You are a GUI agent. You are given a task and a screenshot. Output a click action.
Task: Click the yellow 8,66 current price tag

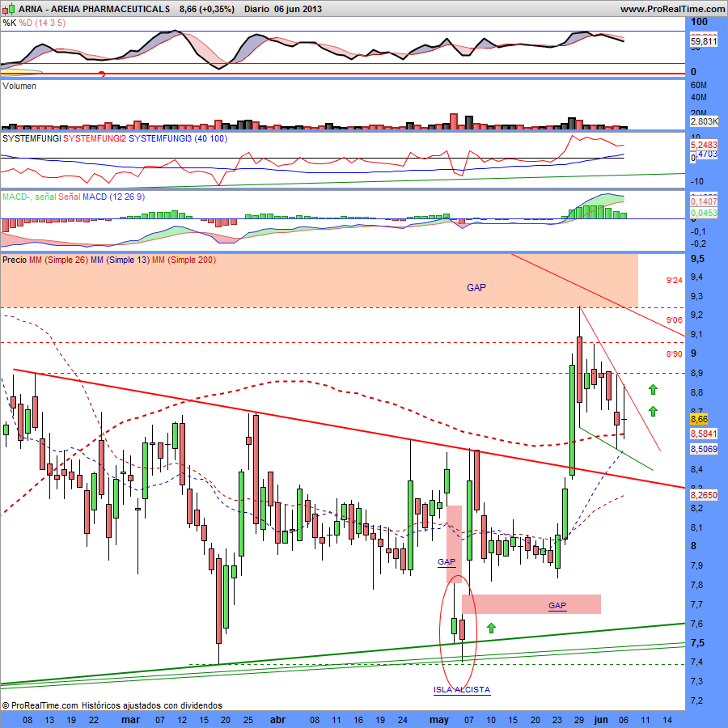[699, 419]
